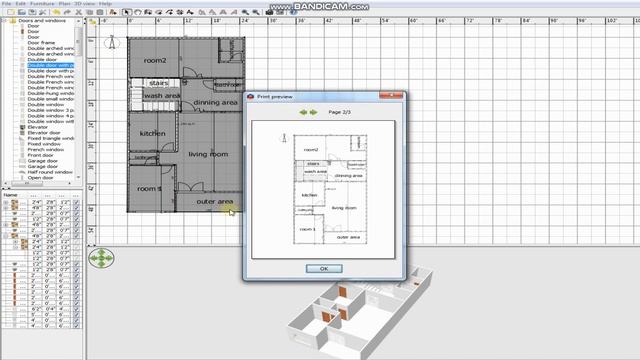
Task: Go to next page in Print preview
Action: [x=313, y=112]
